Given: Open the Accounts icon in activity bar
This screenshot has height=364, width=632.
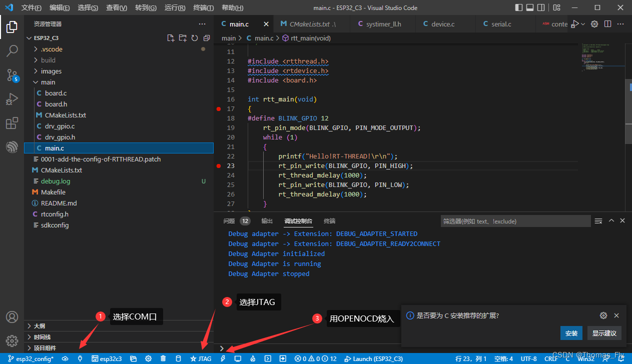Looking at the screenshot, I should [x=12, y=317].
